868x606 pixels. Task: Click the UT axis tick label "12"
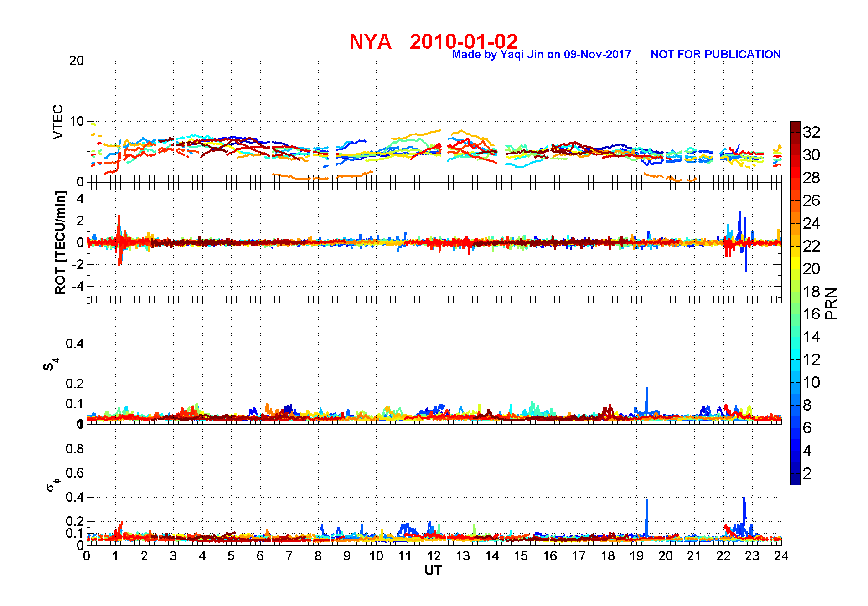434,556
